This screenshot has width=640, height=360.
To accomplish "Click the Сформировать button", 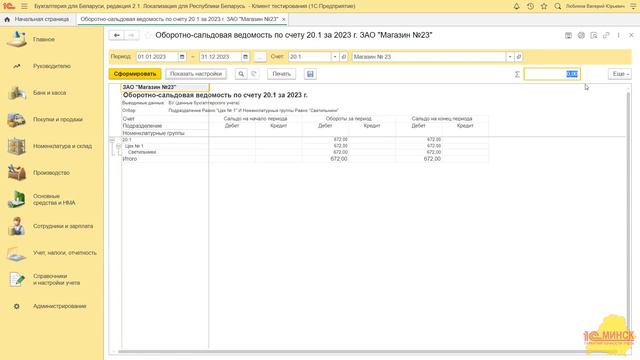I will (135, 74).
